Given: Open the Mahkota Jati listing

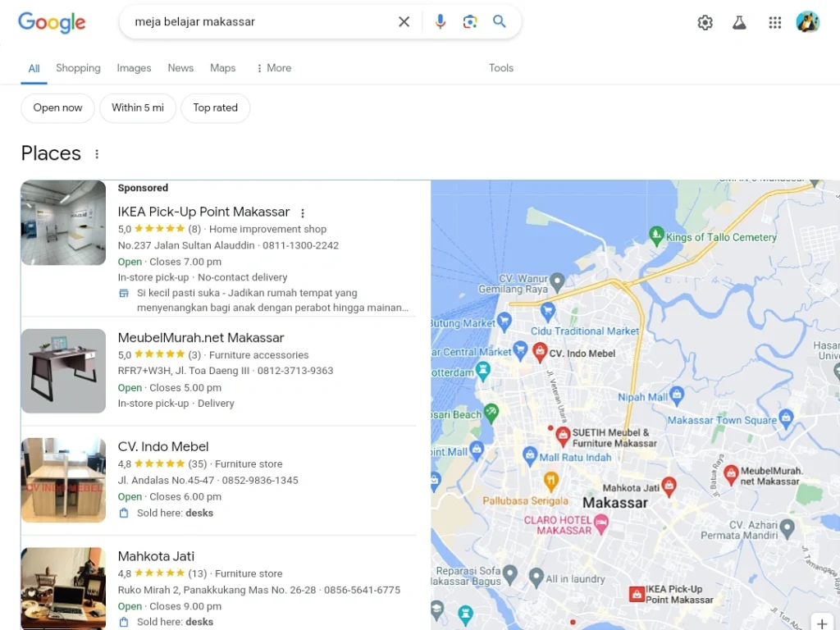Looking at the screenshot, I should [x=156, y=557].
